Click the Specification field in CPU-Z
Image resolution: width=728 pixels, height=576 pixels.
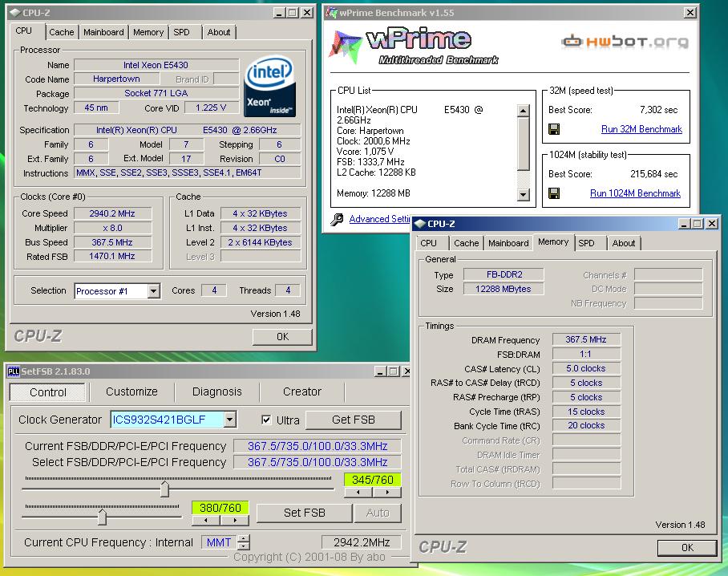[187, 130]
